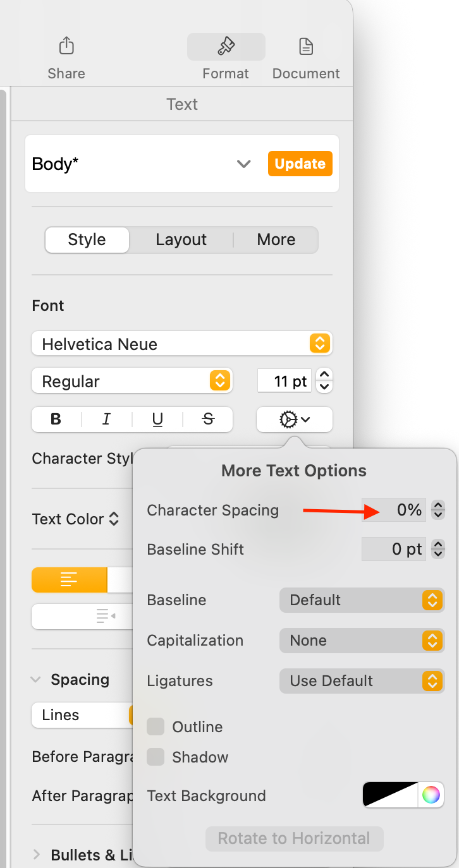Open the color wheel picker
Viewport: 459px width, 868px height.
(x=431, y=795)
